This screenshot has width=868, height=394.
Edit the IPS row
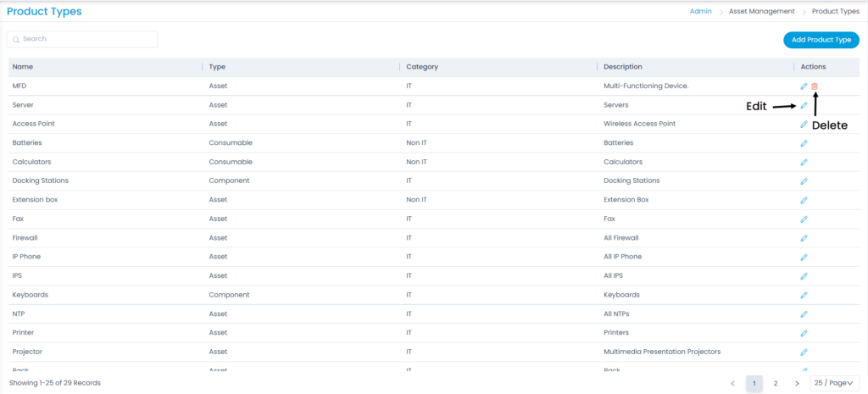[804, 275]
